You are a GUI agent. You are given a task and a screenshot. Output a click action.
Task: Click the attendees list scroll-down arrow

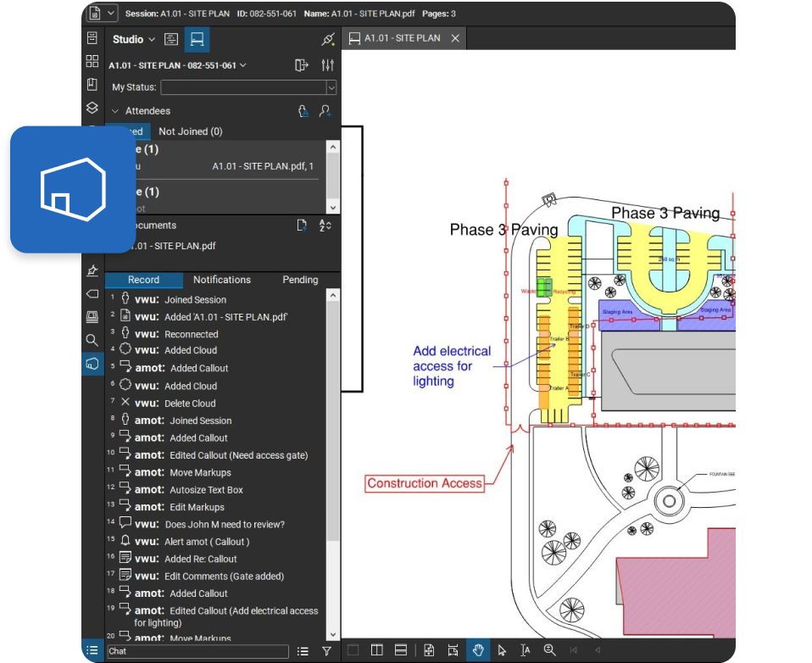click(x=333, y=208)
